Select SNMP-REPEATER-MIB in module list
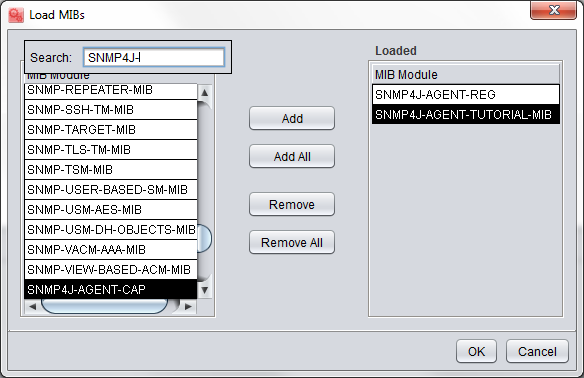584x378 pixels. [x=111, y=90]
